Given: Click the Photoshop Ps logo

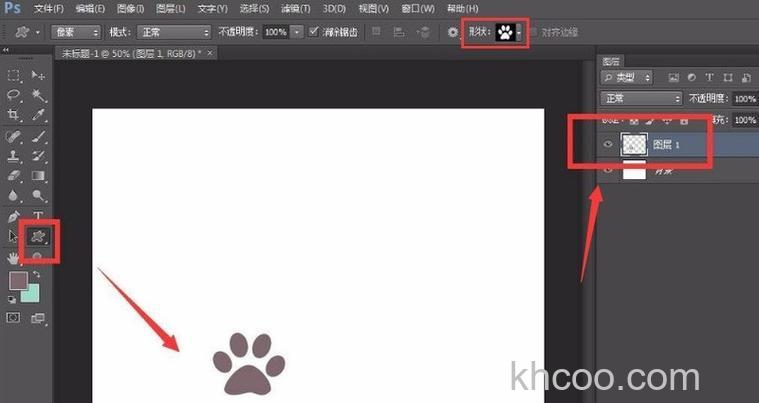Looking at the screenshot, I should (x=13, y=8).
